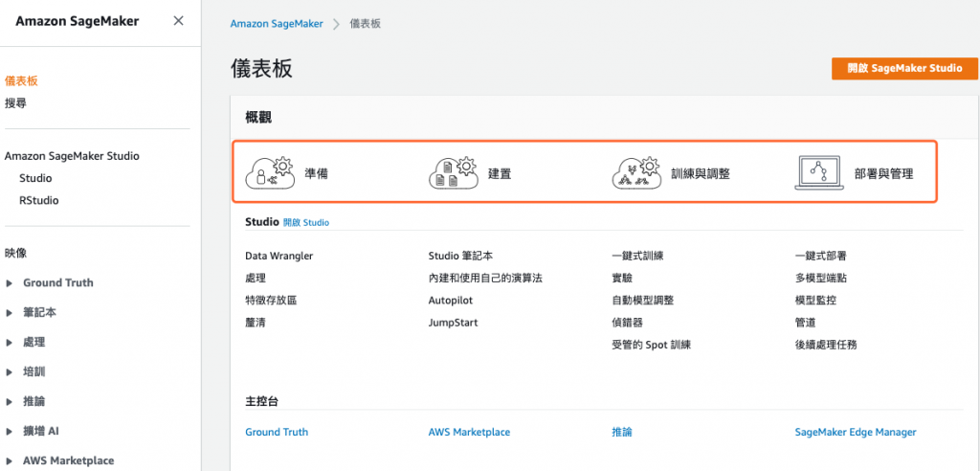
Task: Click 一鍵式部署 in the overview
Action: pos(820,256)
